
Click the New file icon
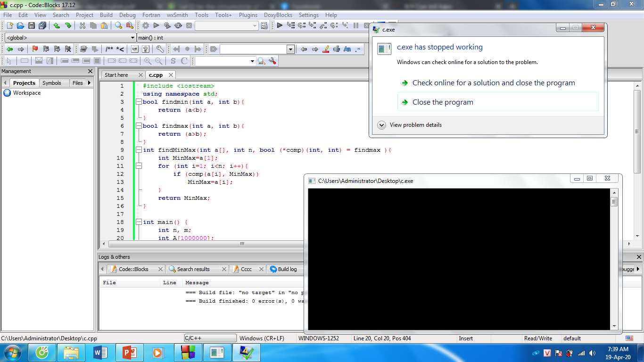pos(9,25)
